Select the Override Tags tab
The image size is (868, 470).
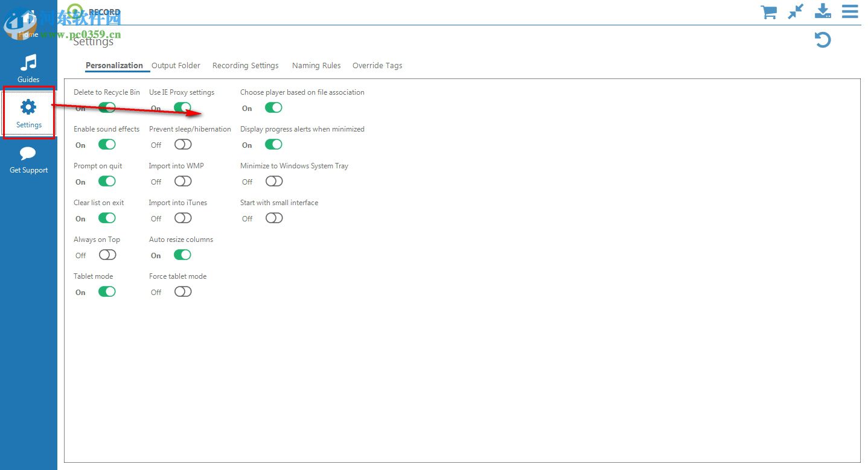point(377,66)
